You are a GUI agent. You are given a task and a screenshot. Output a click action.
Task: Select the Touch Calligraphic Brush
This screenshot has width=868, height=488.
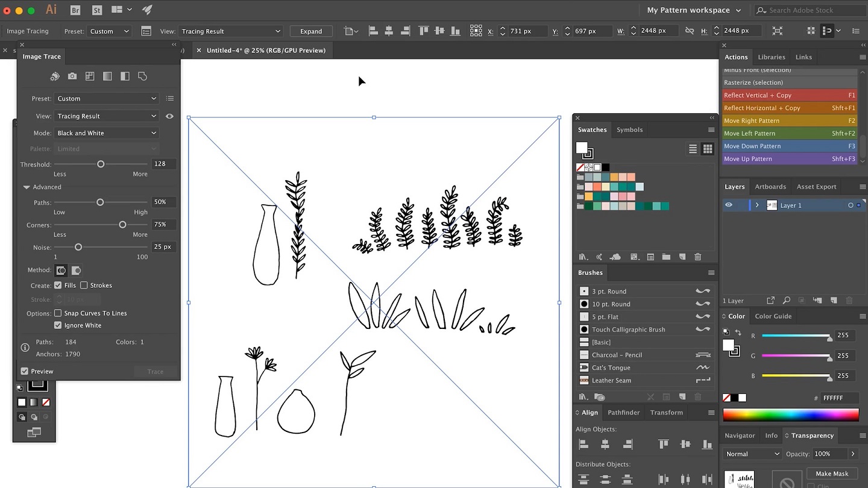(x=627, y=329)
